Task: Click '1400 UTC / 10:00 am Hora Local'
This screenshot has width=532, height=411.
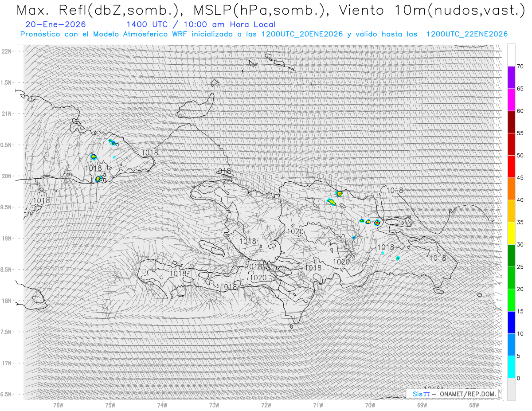Action: 201,25
